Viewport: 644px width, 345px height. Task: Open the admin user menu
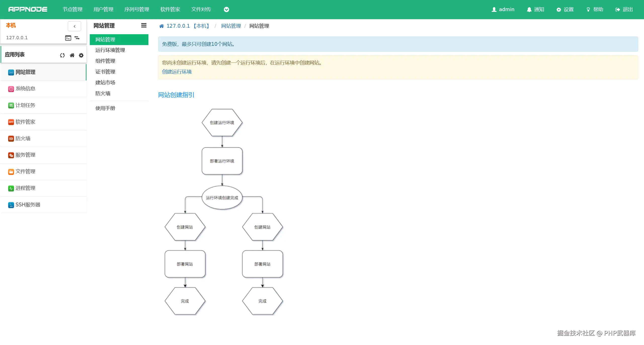pyautogui.click(x=503, y=10)
